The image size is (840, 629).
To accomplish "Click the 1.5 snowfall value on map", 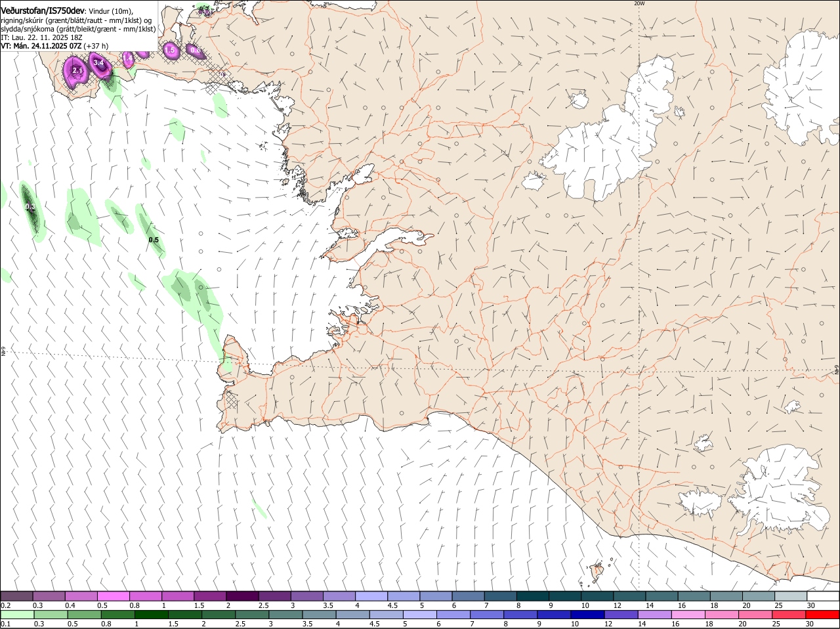I will point(170,50).
